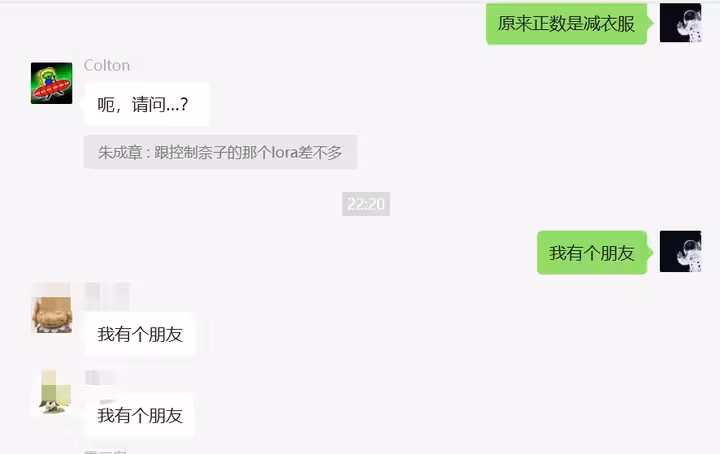The image size is (720, 454).
Task: Click blurred sender name next to bread avatar
Action: (x=107, y=296)
